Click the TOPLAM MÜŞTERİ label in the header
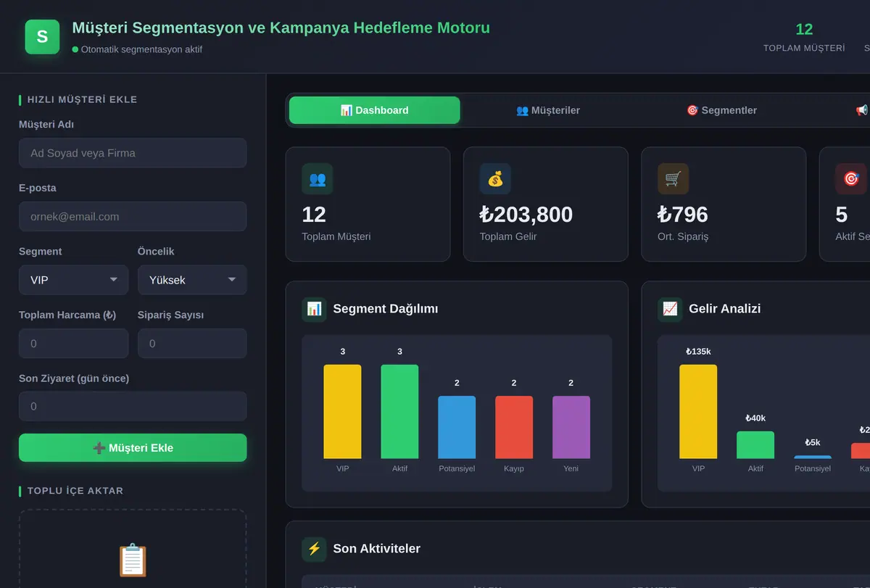Image resolution: width=870 pixels, height=588 pixels. pos(804,48)
